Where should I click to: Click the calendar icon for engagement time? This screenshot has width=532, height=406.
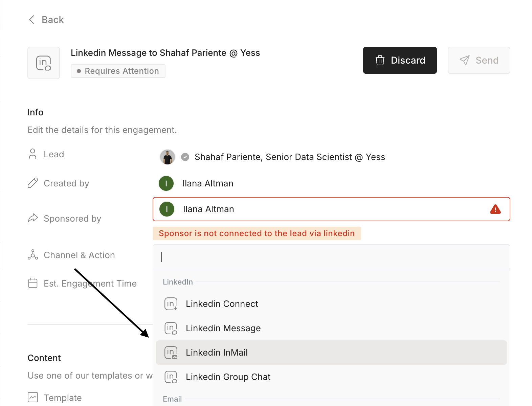coord(33,283)
